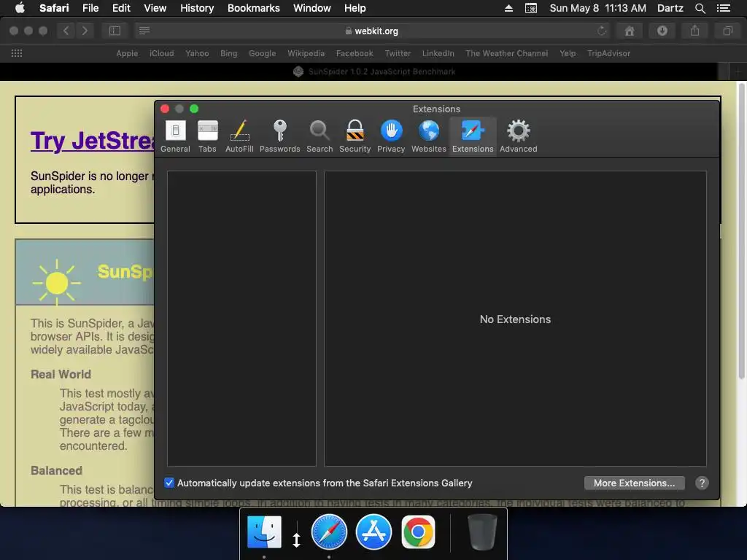The image size is (747, 560).
Task: Click the page vertical scrollbar
Action: click(741, 231)
